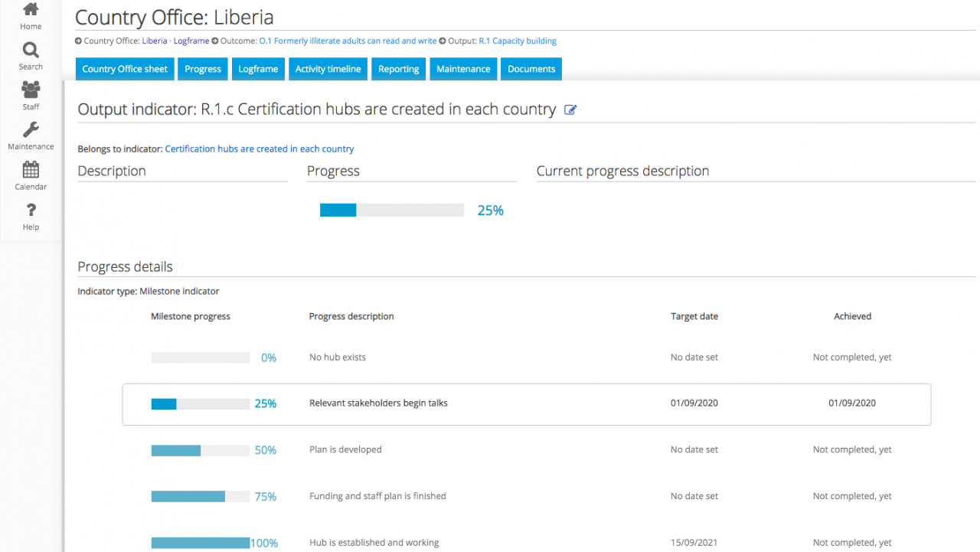This screenshot has height=552, width=980.
Task: Select the highlighted 25% milestone row
Action: pos(527,403)
